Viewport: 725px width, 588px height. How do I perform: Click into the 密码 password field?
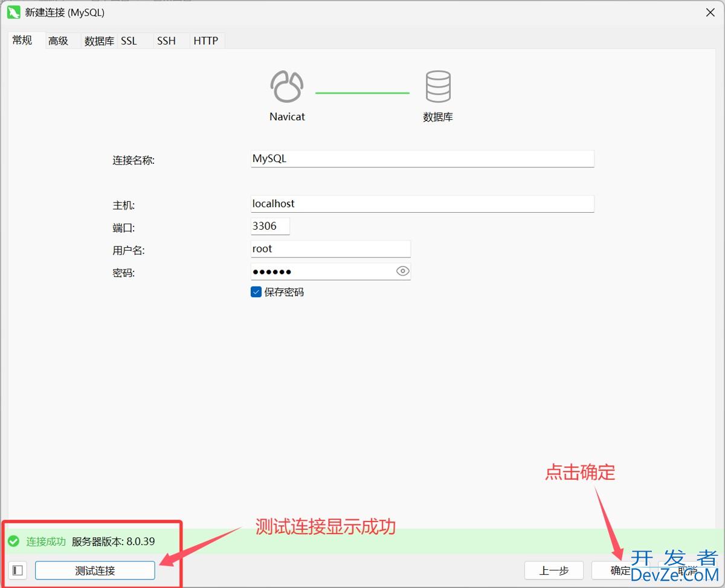(322, 271)
